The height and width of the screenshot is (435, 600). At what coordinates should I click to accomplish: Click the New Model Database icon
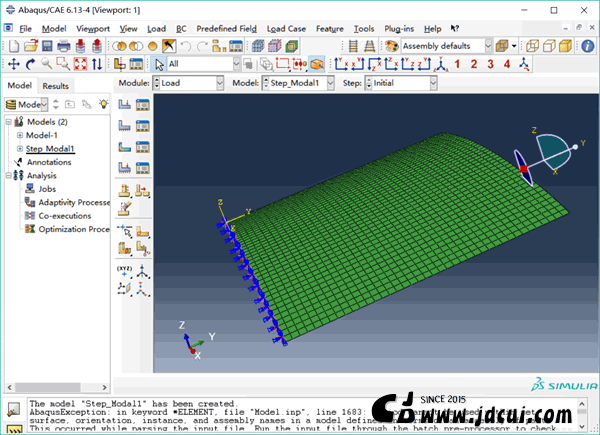(14, 46)
